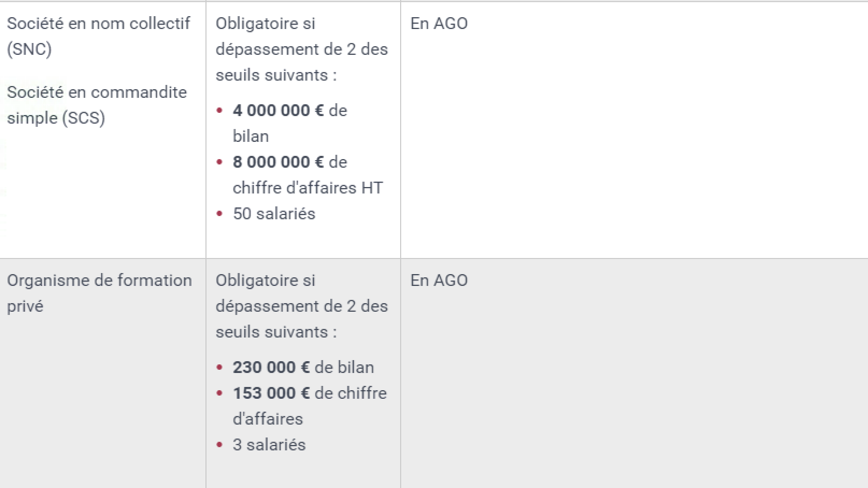868x488 pixels.
Task: Click 'chiffre d'affaires HT' text
Action: pyautogui.click(x=308, y=188)
